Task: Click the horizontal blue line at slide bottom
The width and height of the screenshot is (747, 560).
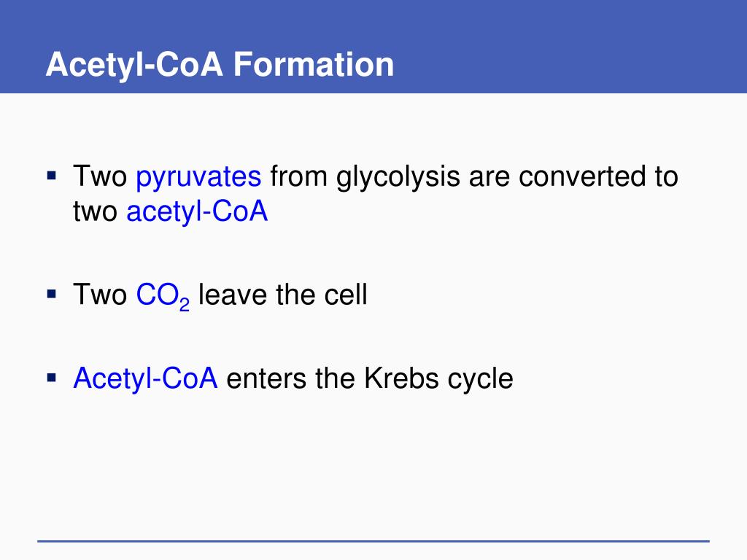Action: tap(373, 541)
